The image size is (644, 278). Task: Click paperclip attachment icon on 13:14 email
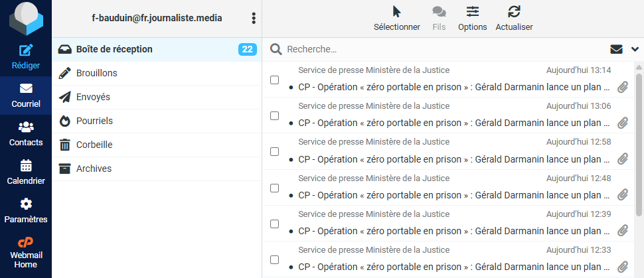point(623,87)
